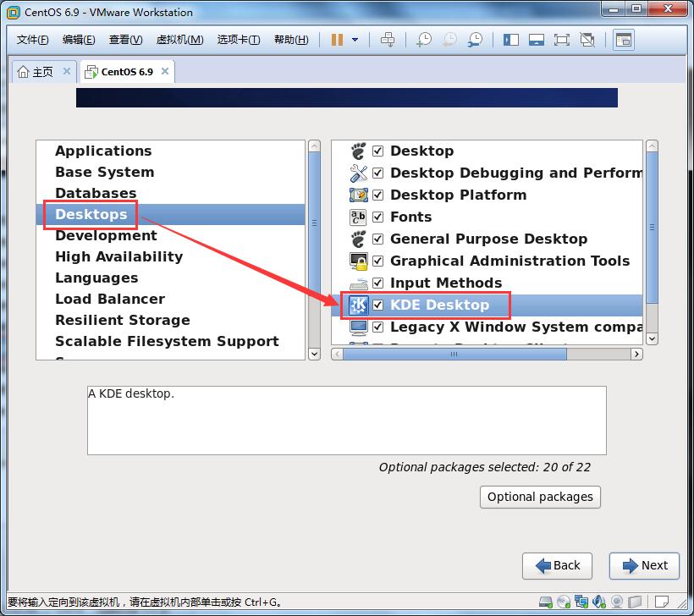
Task: Take a snapshot of the virtual machine
Action: 424,40
